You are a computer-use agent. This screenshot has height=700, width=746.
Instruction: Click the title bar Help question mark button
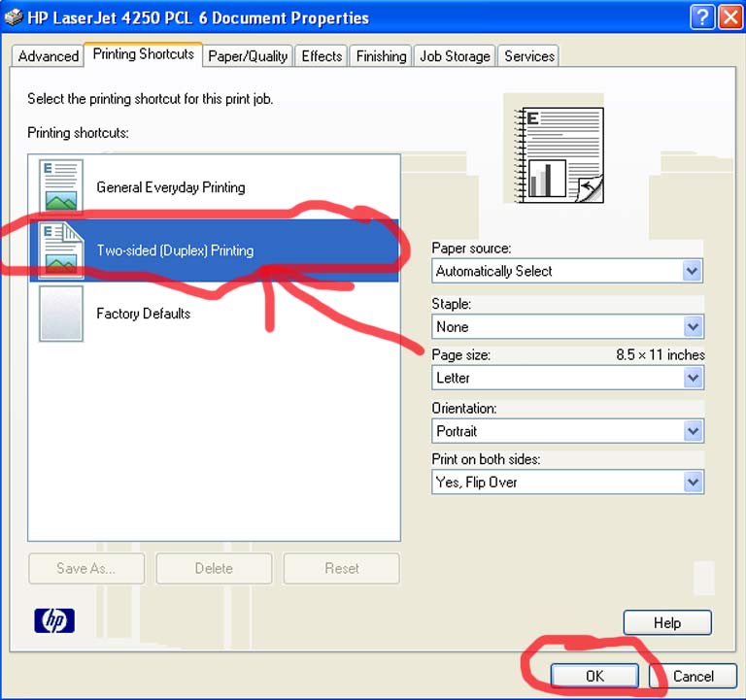pyautogui.click(x=702, y=17)
